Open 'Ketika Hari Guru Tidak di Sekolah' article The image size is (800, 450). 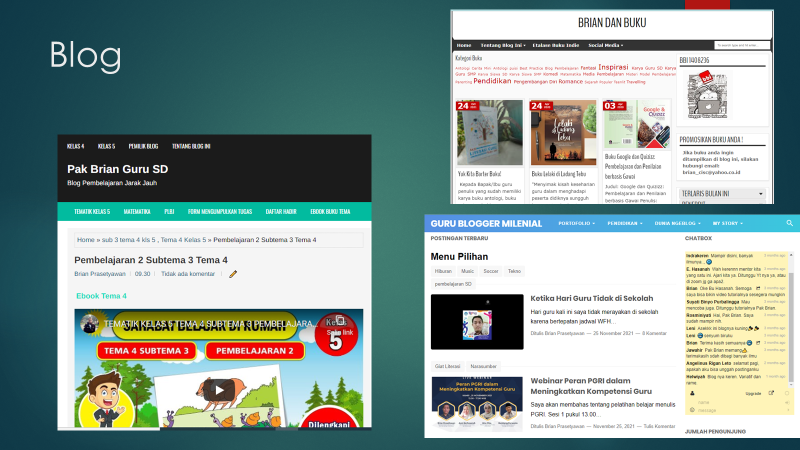click(x=592, y=298)
